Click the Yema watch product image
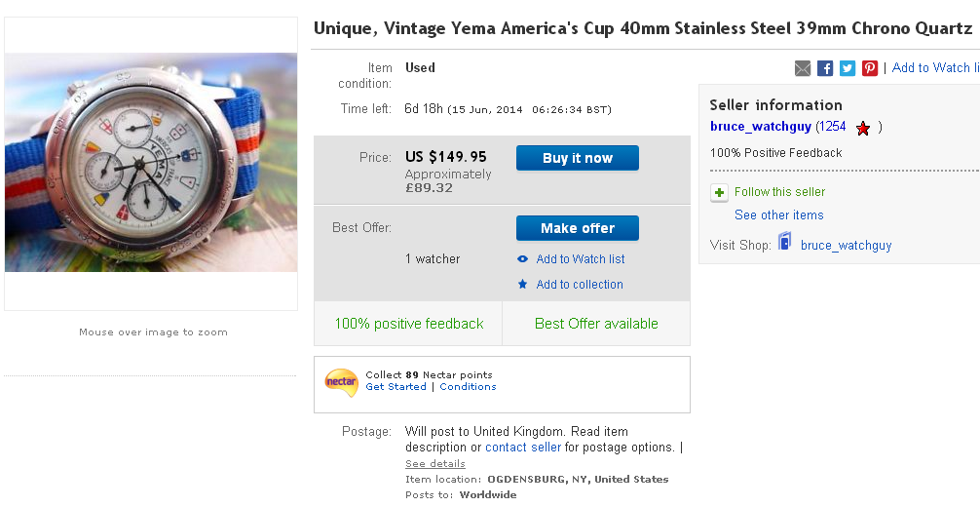 pos(151,162)
